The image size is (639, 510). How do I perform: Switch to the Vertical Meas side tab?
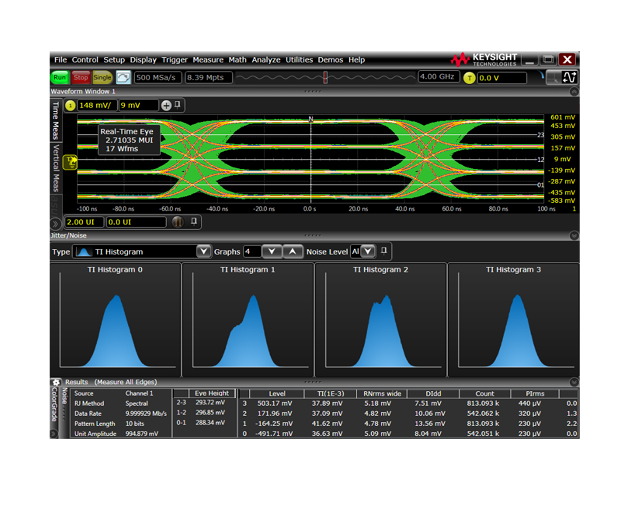[x=56, y=168]
